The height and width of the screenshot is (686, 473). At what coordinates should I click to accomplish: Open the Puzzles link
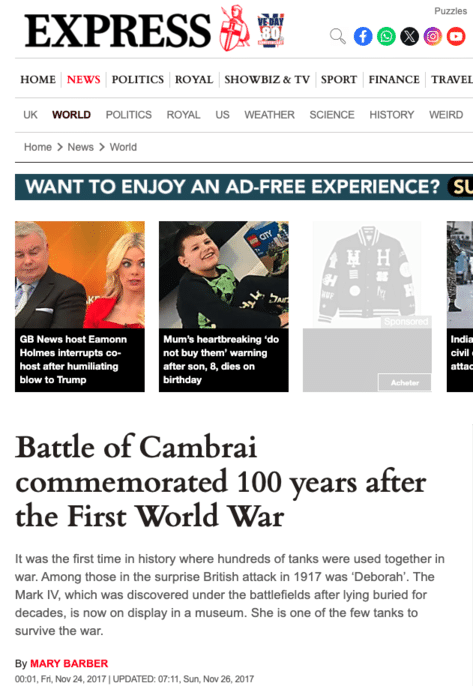[450, 11]
